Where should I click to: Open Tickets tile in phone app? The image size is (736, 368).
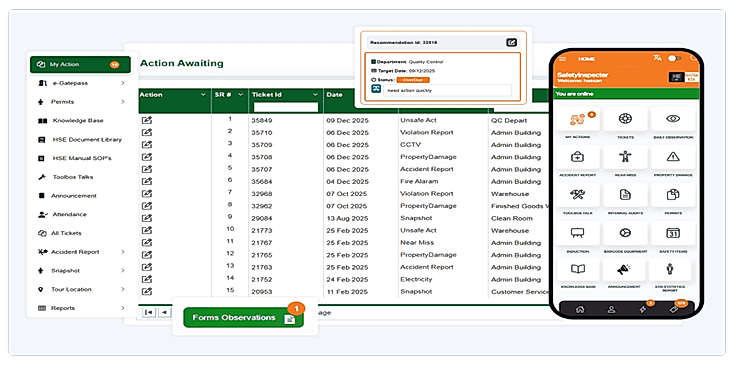625,119
